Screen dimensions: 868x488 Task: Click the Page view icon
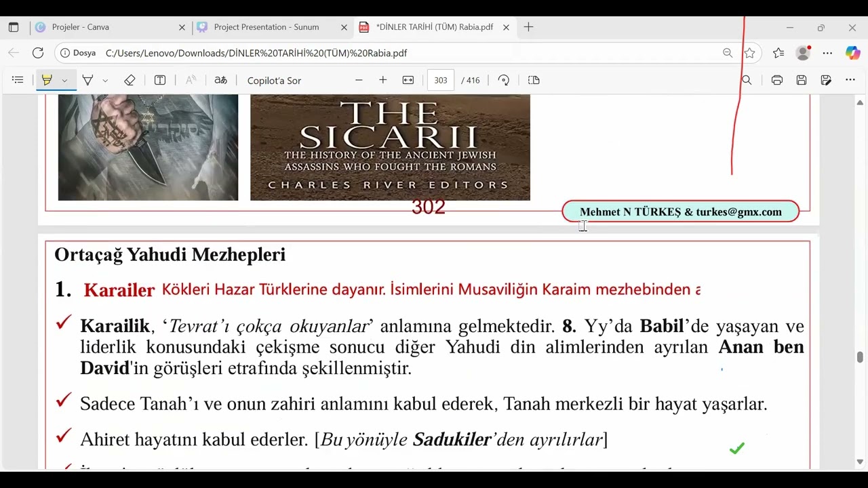(x=534, y=80)
